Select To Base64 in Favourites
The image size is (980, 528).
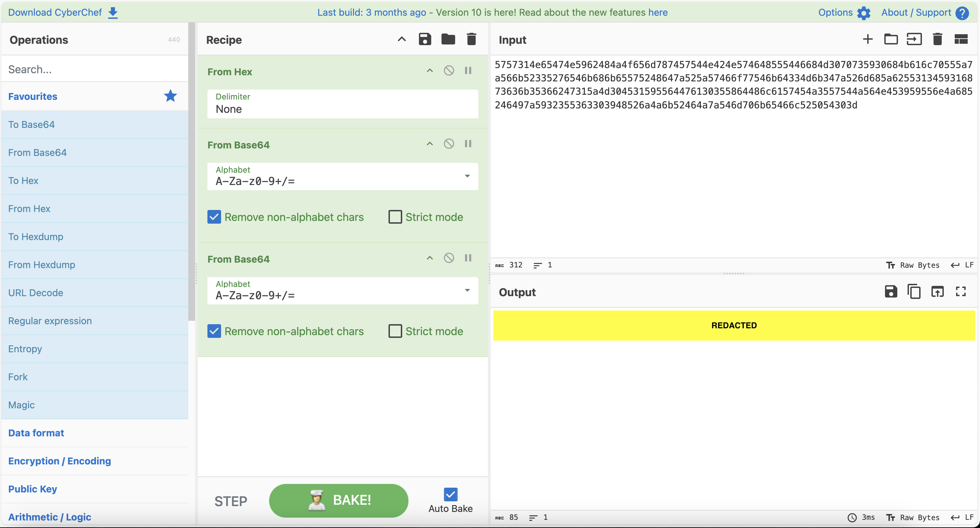click(95, 124)
